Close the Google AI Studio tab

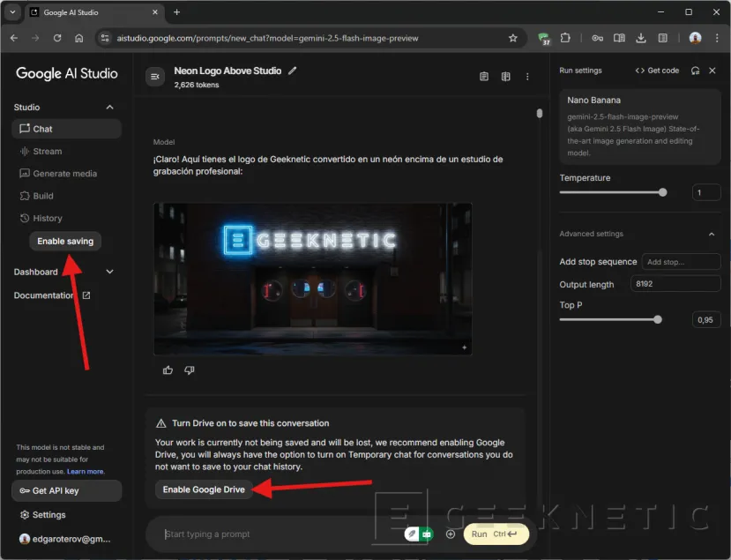point(155,12)
